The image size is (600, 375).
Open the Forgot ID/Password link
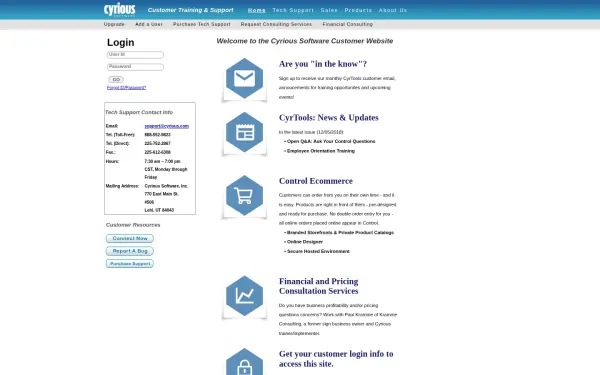(126, 88)
